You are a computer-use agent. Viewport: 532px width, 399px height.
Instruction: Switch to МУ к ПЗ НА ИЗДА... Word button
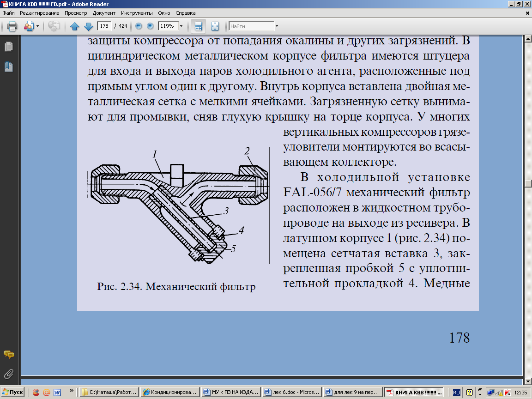(x=231, y=392)
